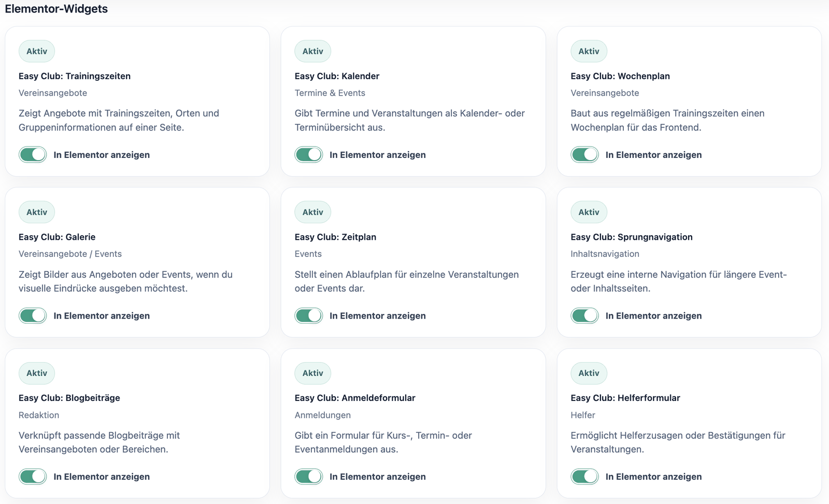Click the title Easy Club: Anmeldeformular
This screenshot has width=829, height=504.
355,398
